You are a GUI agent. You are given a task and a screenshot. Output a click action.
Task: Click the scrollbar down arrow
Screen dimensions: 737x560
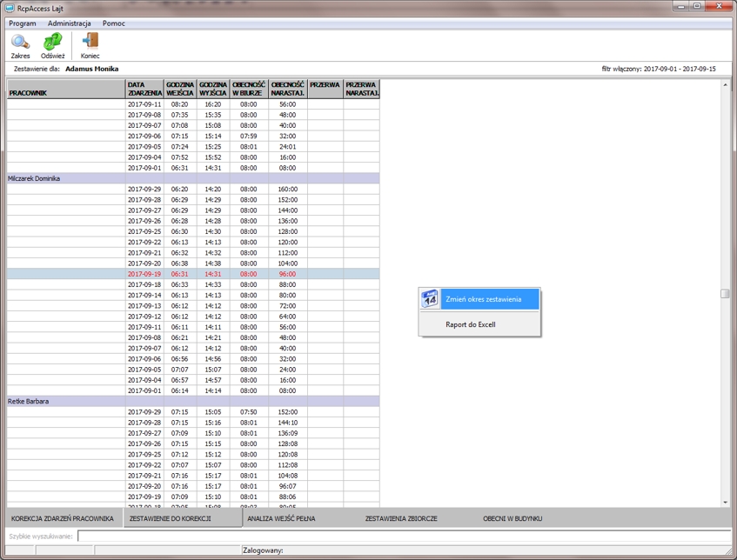pyautogui.click(x=726, y=503)
